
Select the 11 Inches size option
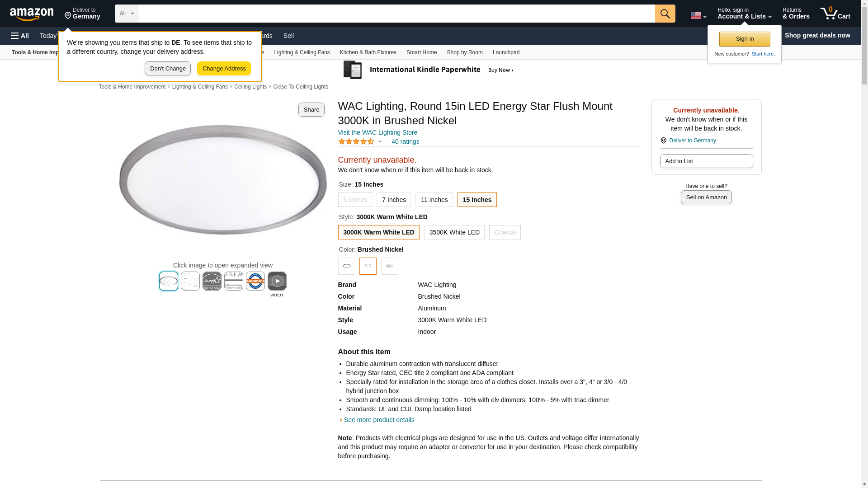pos(434,200)
